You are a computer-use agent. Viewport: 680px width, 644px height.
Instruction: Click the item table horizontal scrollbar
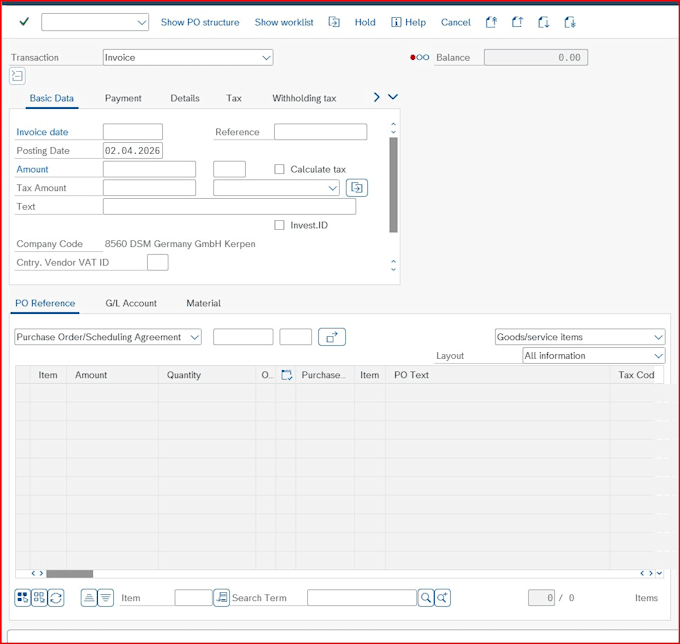[69, 574]
